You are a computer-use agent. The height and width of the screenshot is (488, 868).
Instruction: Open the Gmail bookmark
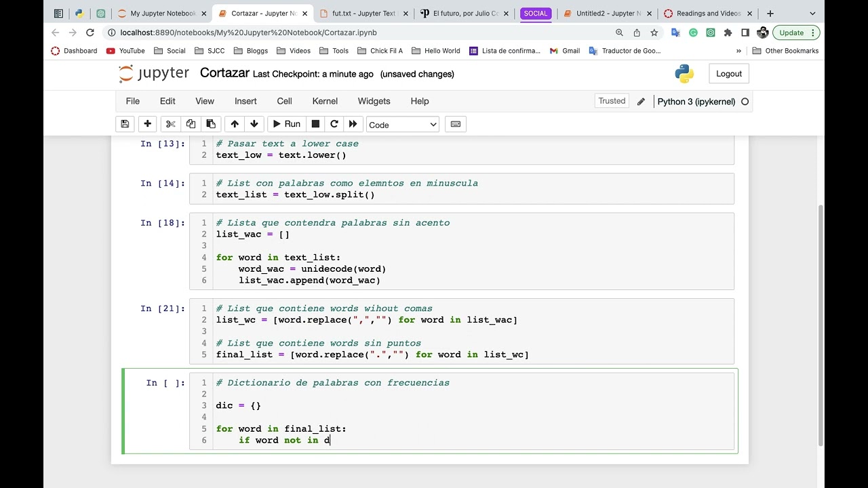point(564,51)
